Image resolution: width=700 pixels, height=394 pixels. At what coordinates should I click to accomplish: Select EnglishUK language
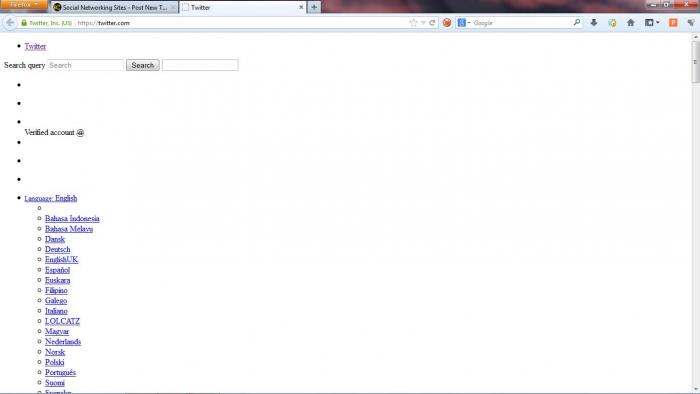coord(61,260)
